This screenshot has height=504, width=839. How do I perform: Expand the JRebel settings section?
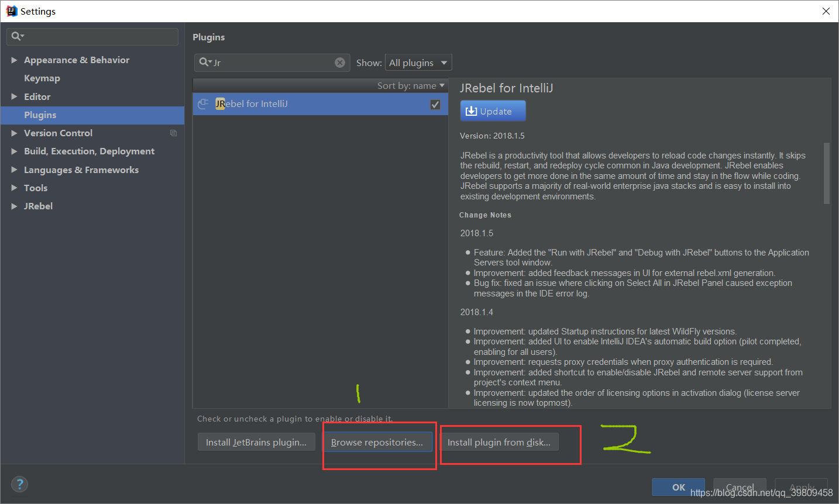(14, 206)
